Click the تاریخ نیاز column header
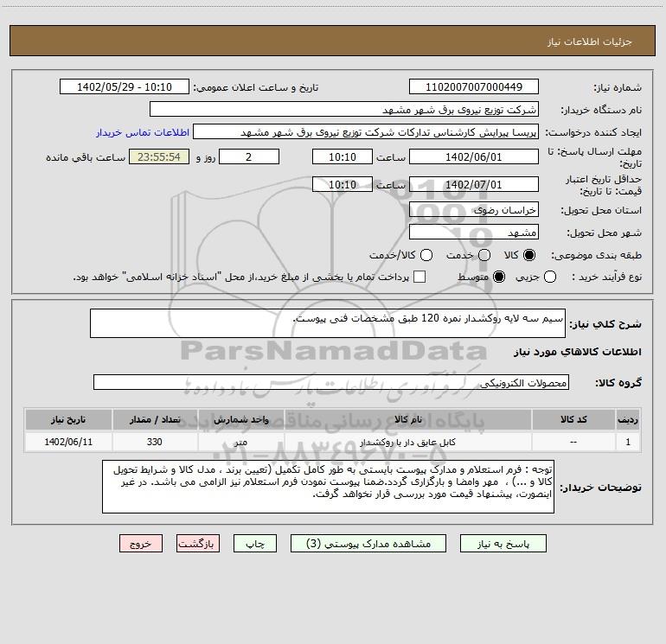Image resolution: width=666 pixels, height=644 pixels. [x=68, y=420]
